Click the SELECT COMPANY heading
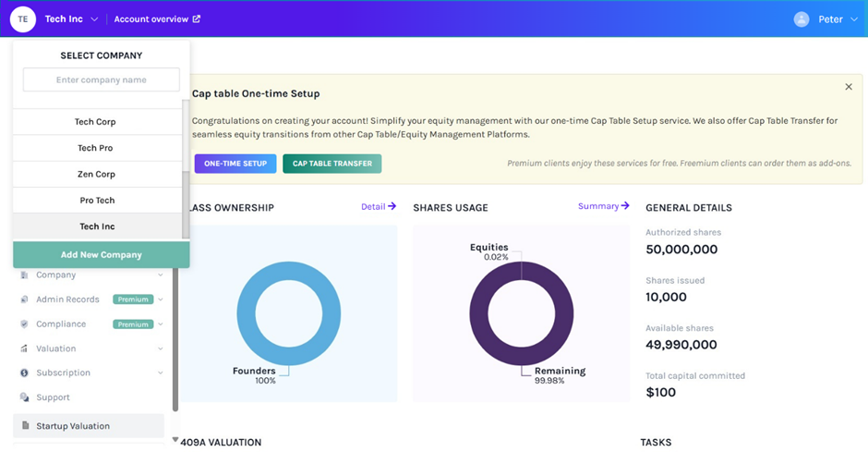This screenshot has height=452, width=868. (x=102, y=55)
